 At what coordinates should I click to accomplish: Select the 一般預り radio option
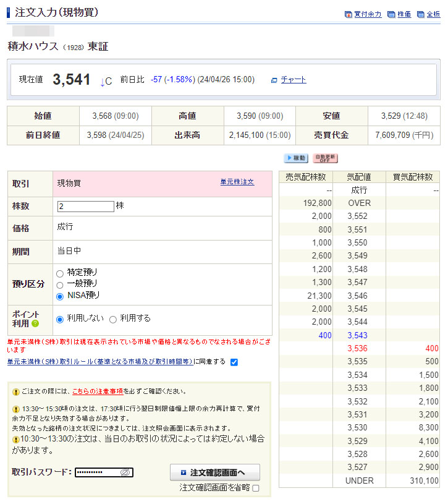(60, 284)
